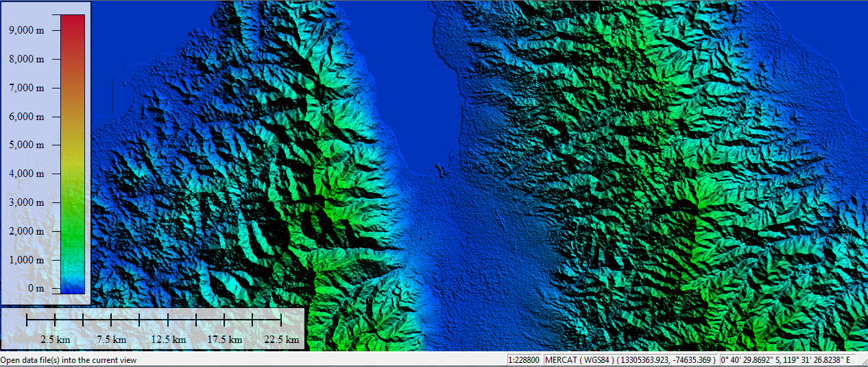The height and width of the screenshot is (367, 868).
Task: Click the "2,000 m" elevation legend label
Action: [27, 231]
